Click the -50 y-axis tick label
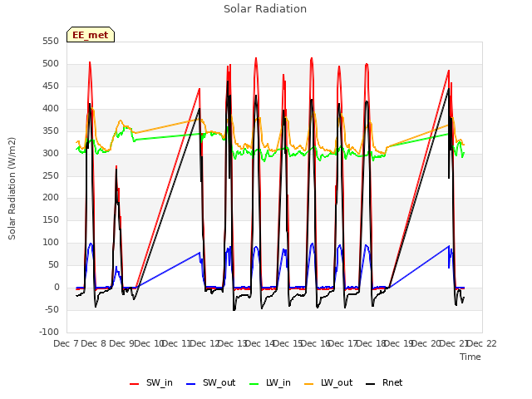The image size is (532, 399). [52, 309]
